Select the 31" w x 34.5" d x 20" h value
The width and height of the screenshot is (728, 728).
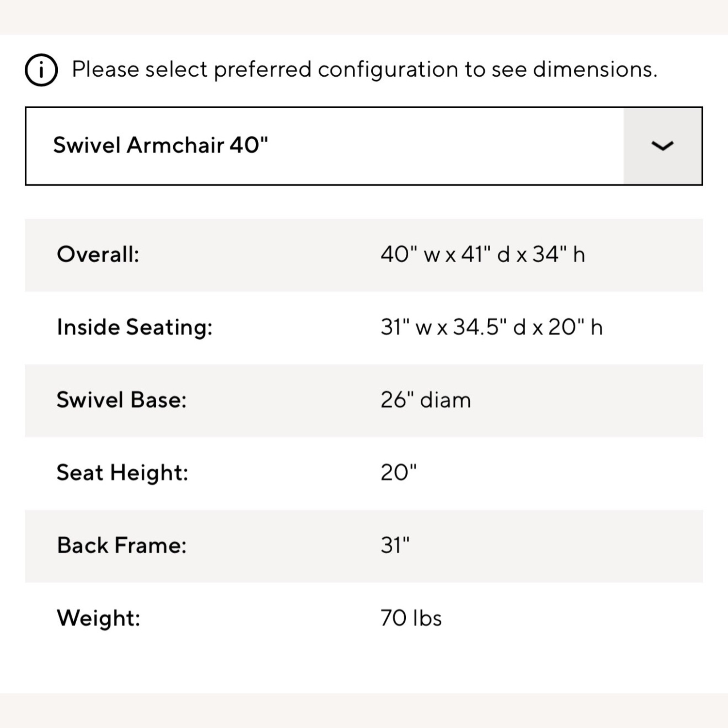(x=492, y=327)
